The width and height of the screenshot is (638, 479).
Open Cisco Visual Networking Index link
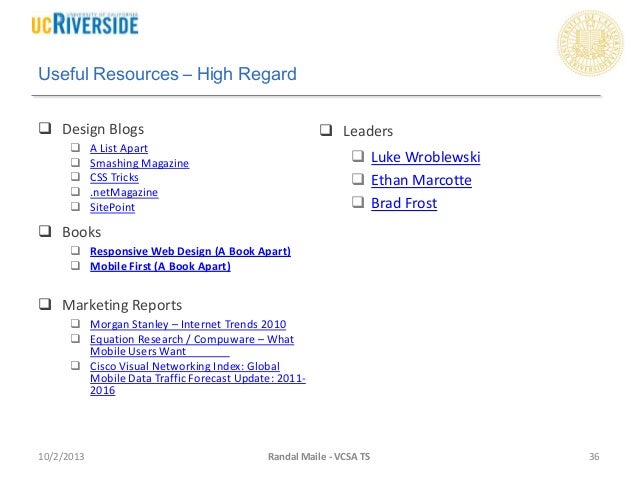tap(198, 378)
